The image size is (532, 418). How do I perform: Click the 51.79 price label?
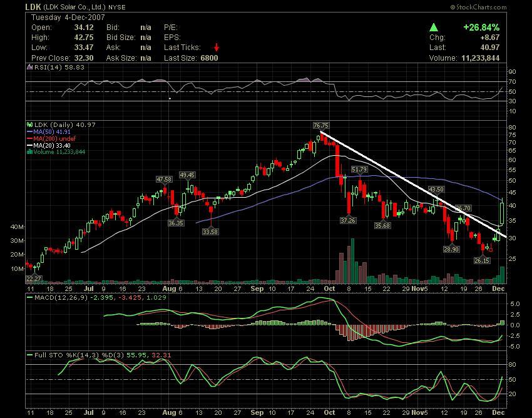pyautogui.click(x=359, y=170)
